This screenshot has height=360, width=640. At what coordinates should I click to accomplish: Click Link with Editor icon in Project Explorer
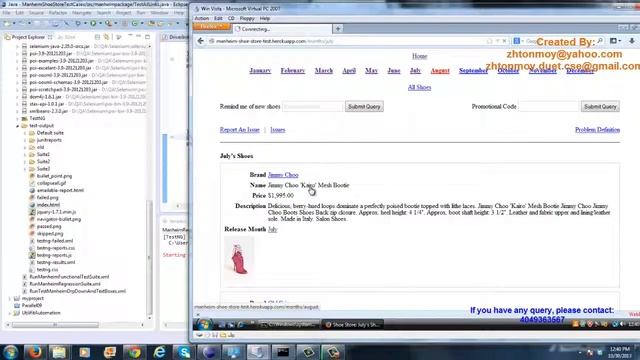(107, 37)
